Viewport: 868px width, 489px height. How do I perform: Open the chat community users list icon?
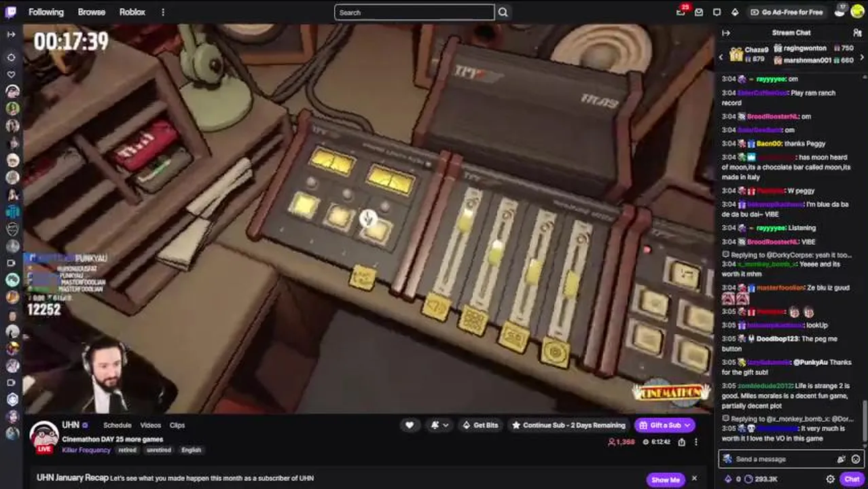coord(857,33)
